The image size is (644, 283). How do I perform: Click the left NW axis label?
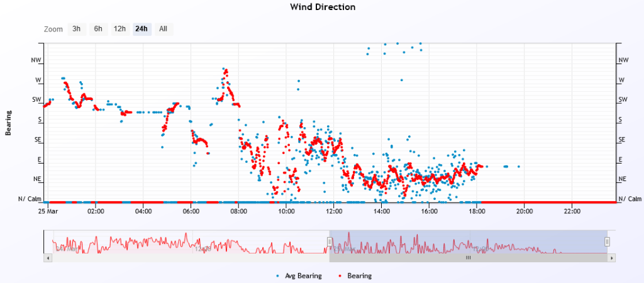click(x=36, y=60)
